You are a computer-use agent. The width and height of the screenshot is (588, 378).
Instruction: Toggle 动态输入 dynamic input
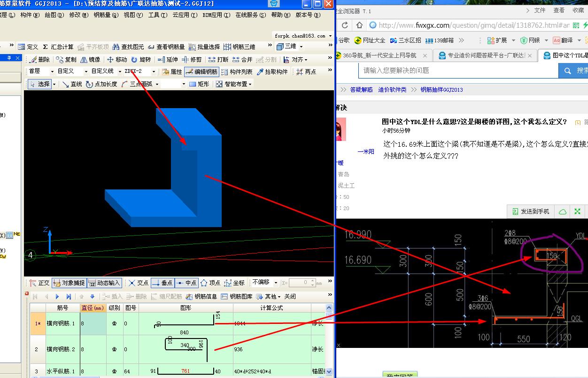[104, 283]
